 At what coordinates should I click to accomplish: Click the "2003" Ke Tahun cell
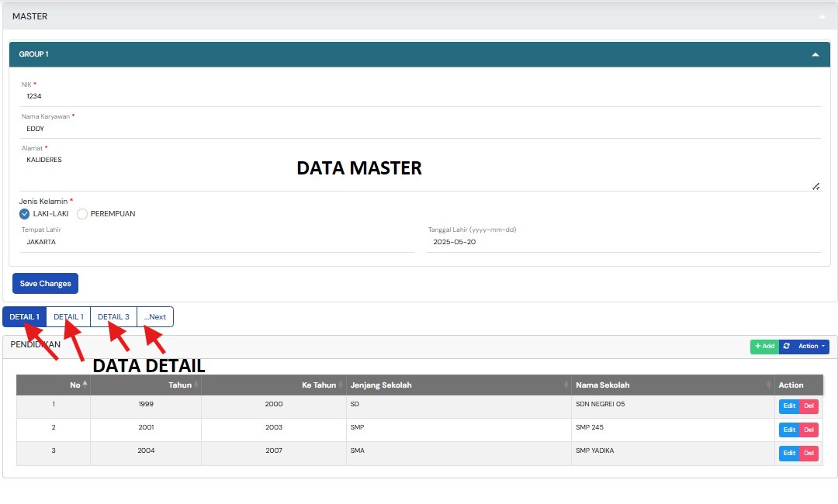274,428
